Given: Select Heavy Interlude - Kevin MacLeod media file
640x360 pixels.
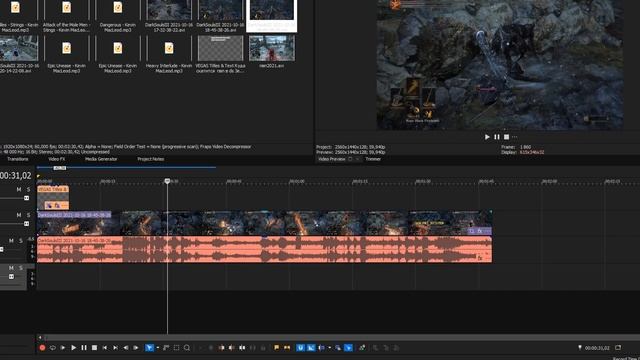Looking at the screenshot, I should click(x=169, y=54).
